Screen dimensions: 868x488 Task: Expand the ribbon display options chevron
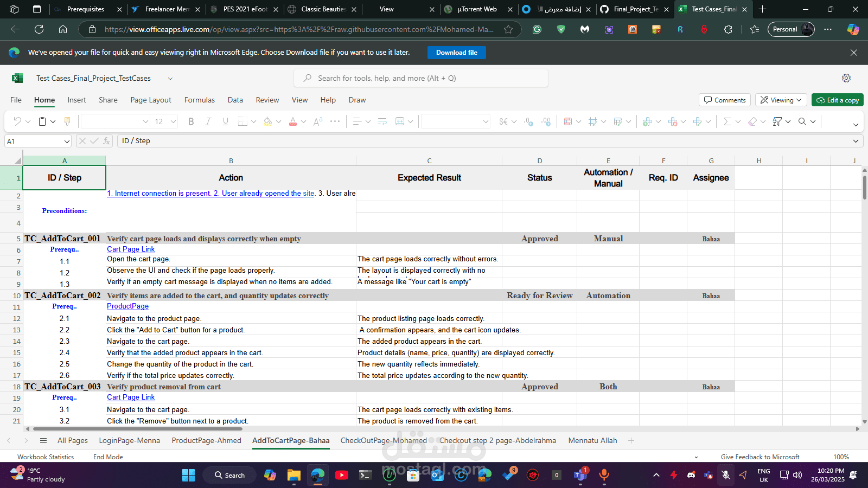[856, 124]
